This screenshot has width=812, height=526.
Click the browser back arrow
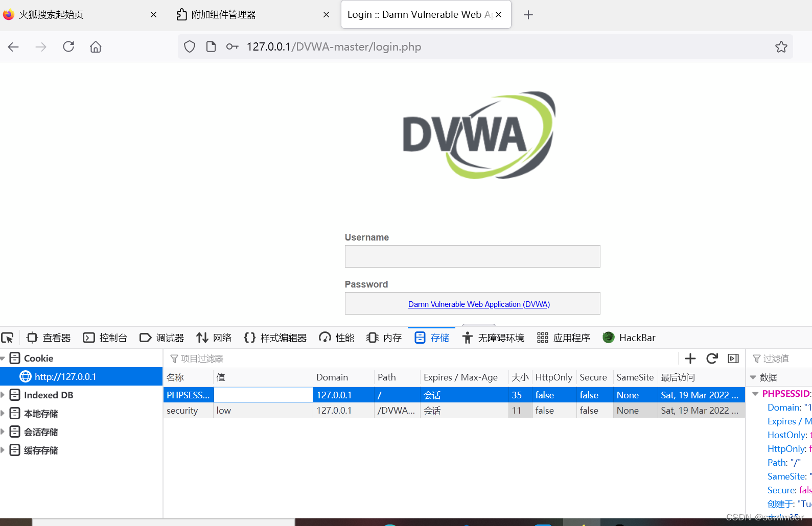(13, 47)
